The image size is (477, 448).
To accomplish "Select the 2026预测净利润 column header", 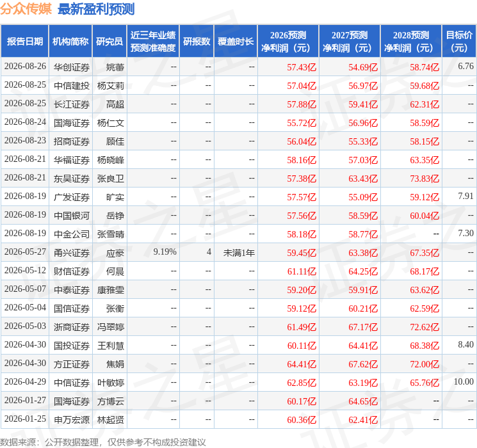I will (288, 42).
